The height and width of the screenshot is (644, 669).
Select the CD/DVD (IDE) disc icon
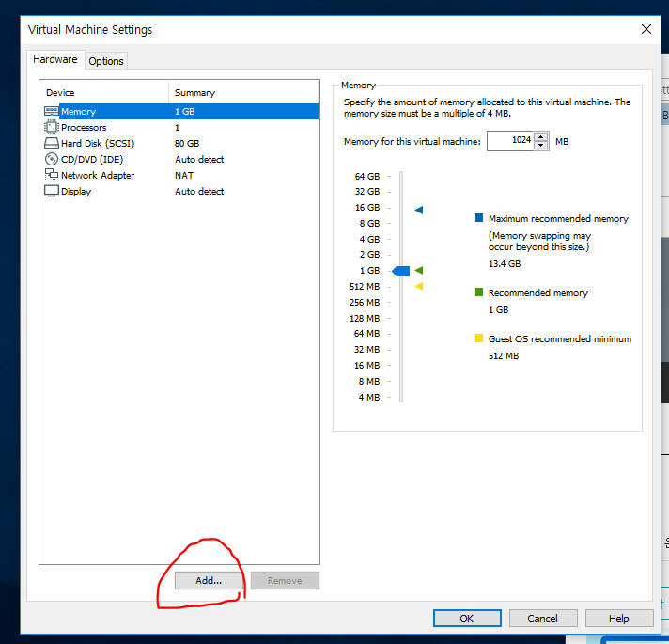[51, 159]
